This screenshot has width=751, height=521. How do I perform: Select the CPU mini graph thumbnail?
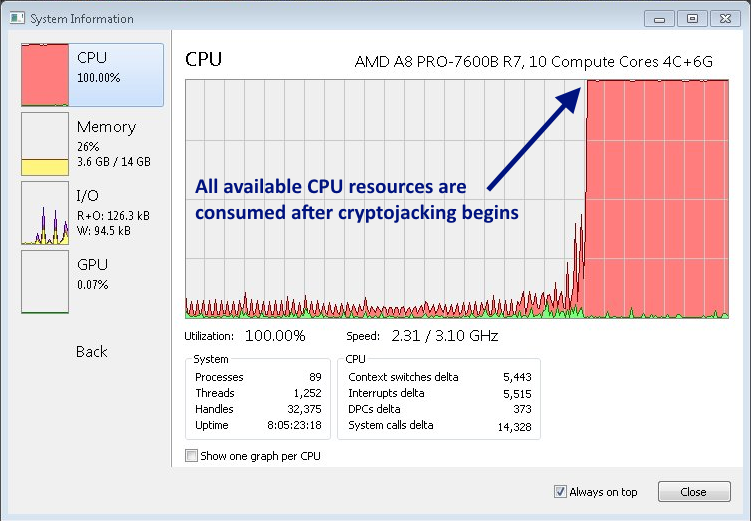pyautogui.click(x=45, y=75)
